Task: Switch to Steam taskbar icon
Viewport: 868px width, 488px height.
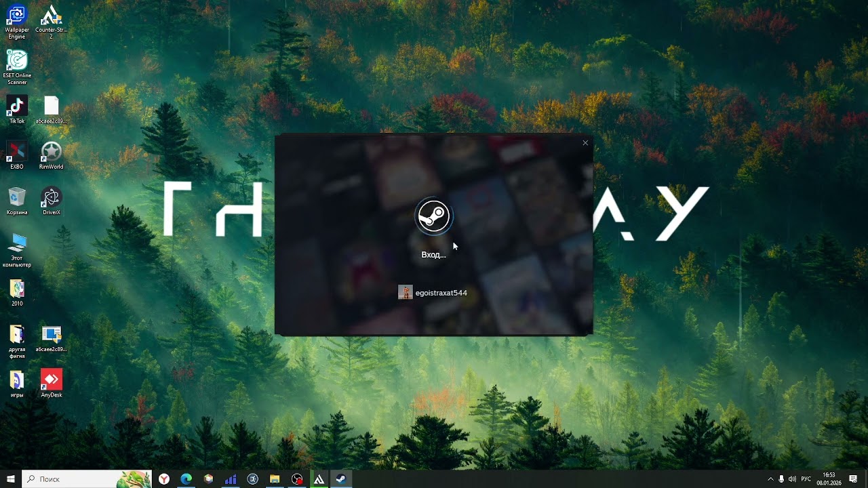Action: click(341, 479)
